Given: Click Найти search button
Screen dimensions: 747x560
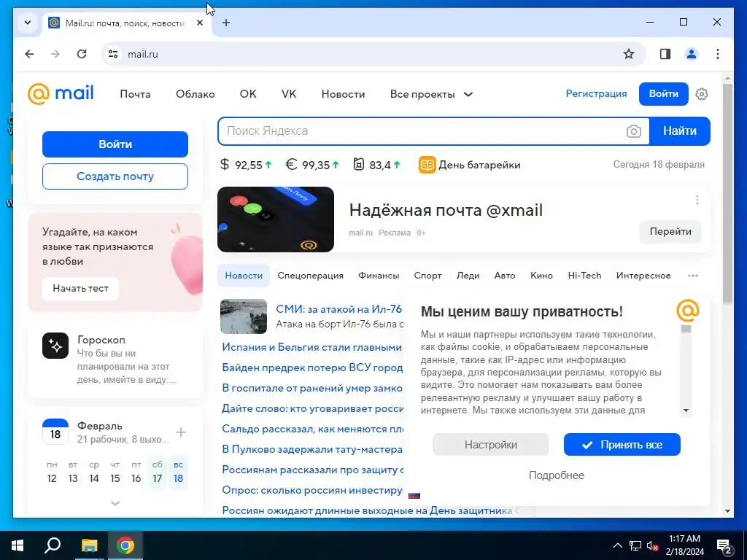Looking at the screenshot, I should pos(679,131).
